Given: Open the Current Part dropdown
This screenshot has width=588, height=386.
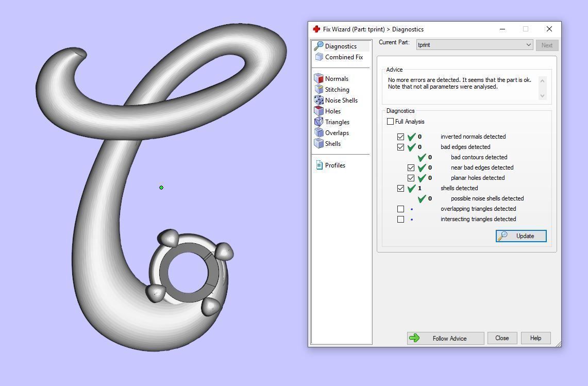Looking at the screenshot, I should coord(475,45).
